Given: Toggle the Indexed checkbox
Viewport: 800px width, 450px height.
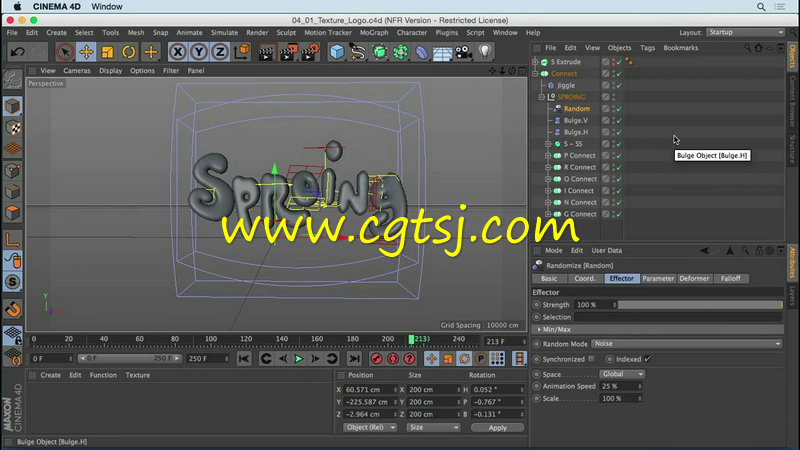Looking at the screenshot, I should point(648,359).
